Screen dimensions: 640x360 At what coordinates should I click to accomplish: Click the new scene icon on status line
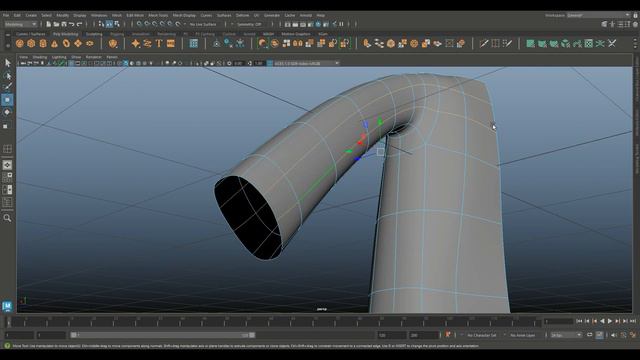(49, 24)
